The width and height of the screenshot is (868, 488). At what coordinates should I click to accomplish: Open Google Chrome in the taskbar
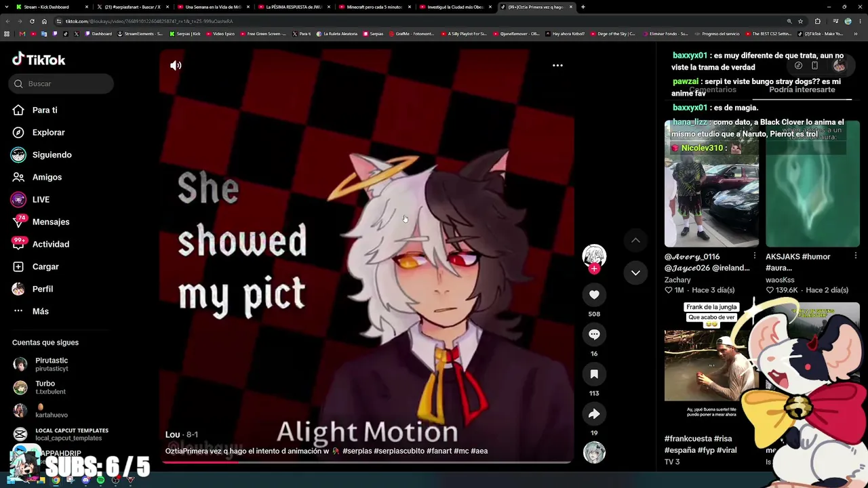pyautogui.click(x=56, y=480)
